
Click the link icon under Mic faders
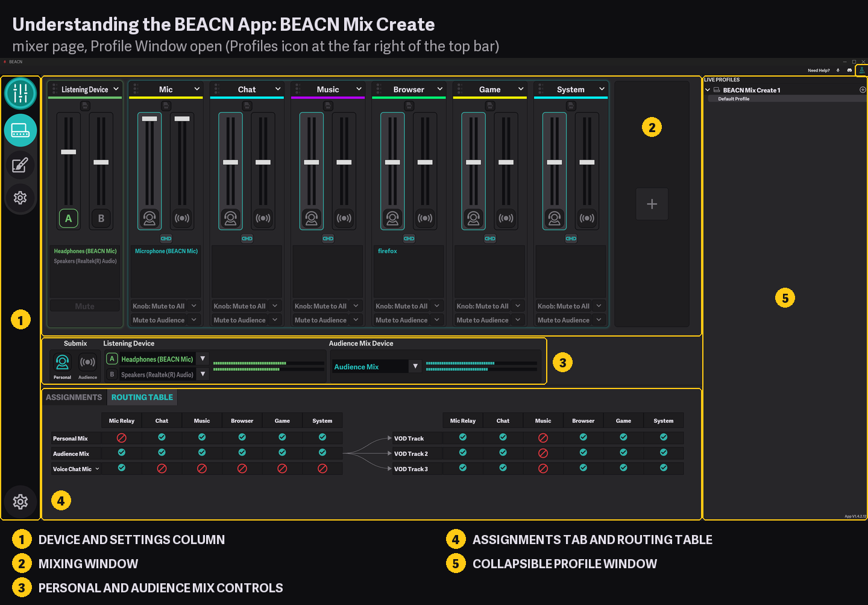click(x=166, y=238)
